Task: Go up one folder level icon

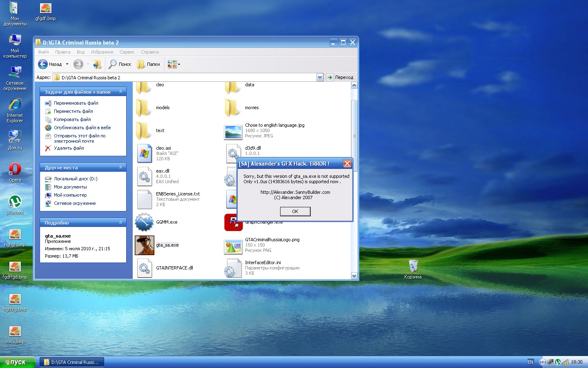Action: (x=97, y=64)
